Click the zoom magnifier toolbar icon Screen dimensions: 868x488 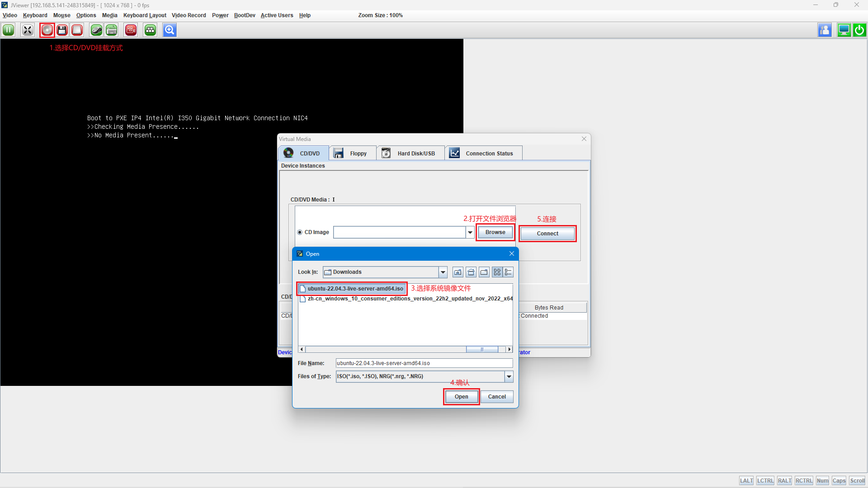click(170, 30)
